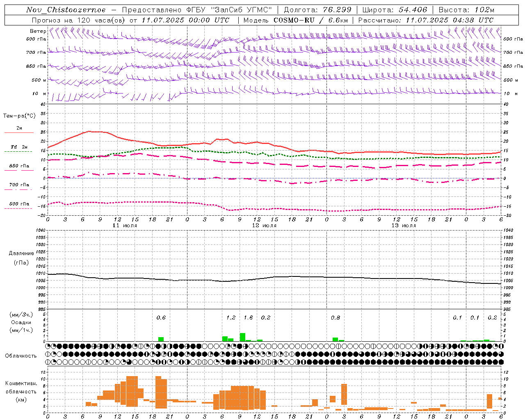Click the 'Прогноз на 120 часа(ов)' forecast text
This screenshot has height=420, width=525.
[x=79, y=20]
